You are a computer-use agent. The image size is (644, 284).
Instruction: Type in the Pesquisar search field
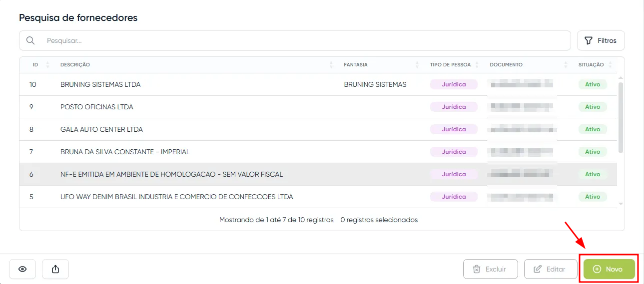tap(300, 40)
